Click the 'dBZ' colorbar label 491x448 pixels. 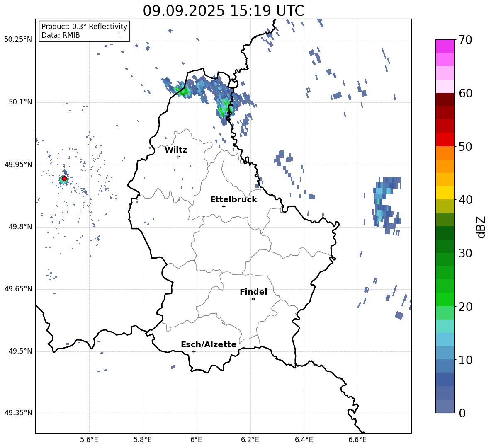coord(481,227)
